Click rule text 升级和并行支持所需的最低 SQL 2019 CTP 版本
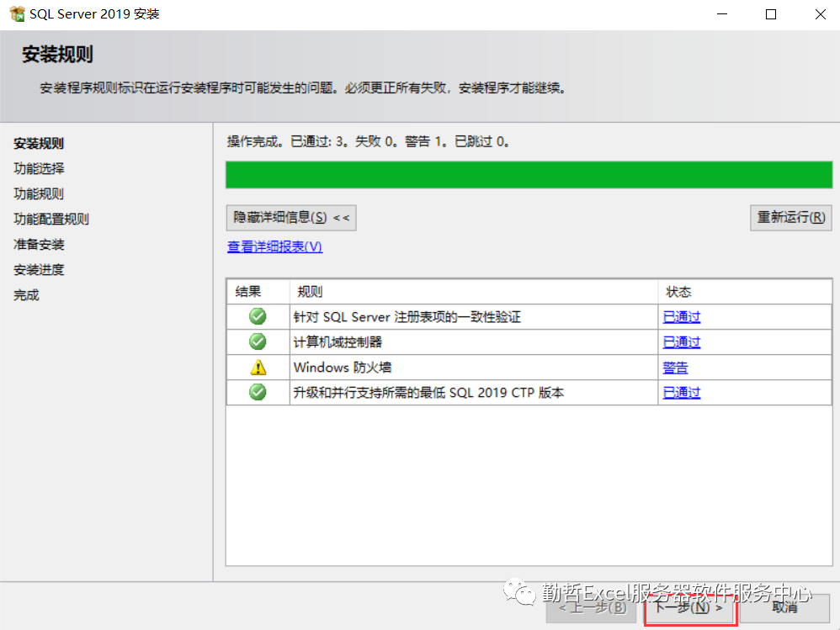 coord(428,392)
